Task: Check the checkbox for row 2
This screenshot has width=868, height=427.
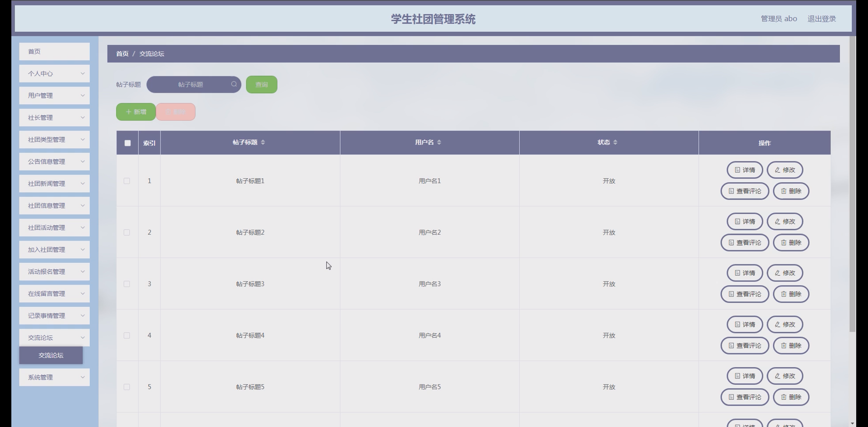Action: (x=127, y=233)
